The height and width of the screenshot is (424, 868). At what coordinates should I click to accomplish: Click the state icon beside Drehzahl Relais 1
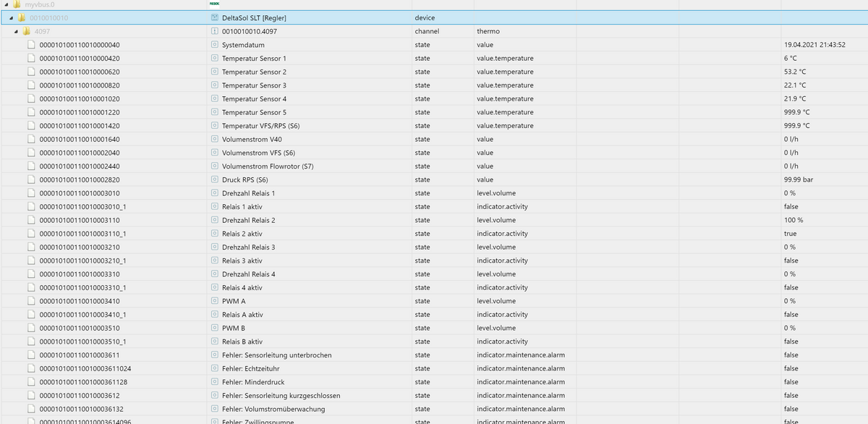[214, 193]
